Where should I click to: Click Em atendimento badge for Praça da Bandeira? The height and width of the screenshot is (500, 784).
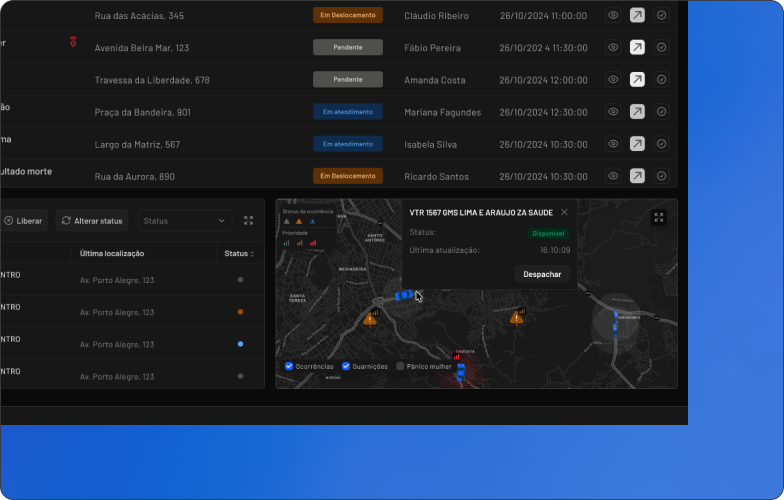[x=348, y=112]
